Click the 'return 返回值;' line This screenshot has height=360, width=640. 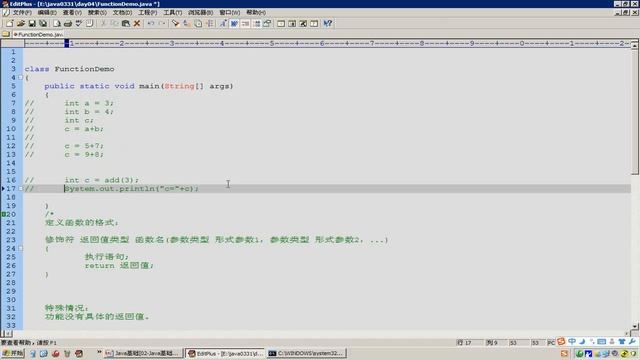(119, 266)
